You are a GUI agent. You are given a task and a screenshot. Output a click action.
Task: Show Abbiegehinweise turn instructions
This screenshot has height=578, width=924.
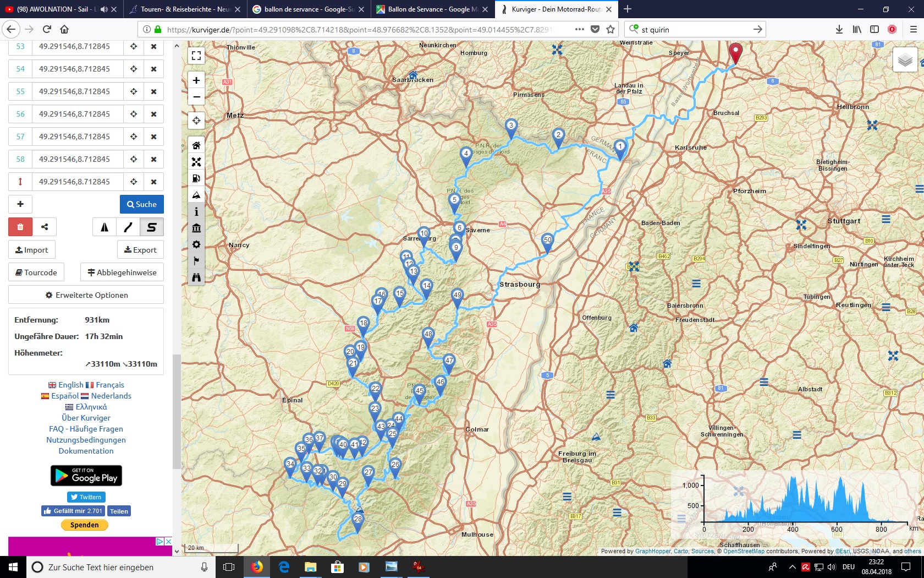click(122, 272)
